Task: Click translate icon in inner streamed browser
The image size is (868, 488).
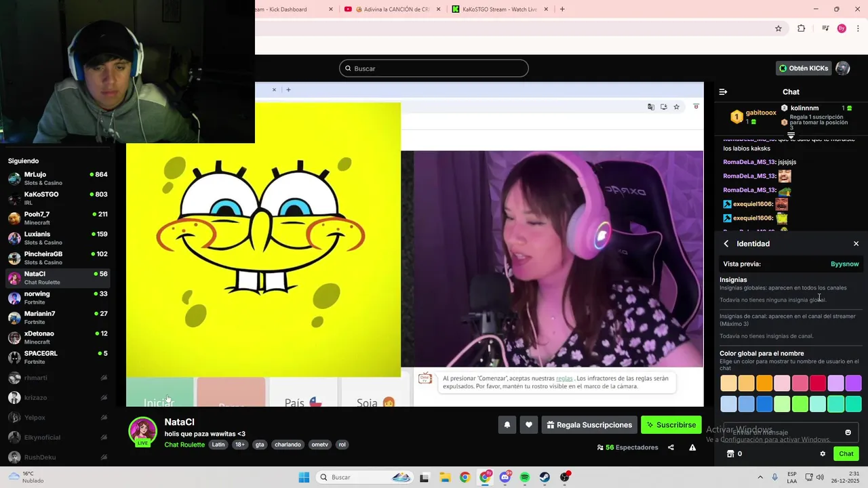Action: (x=651, y=106)
